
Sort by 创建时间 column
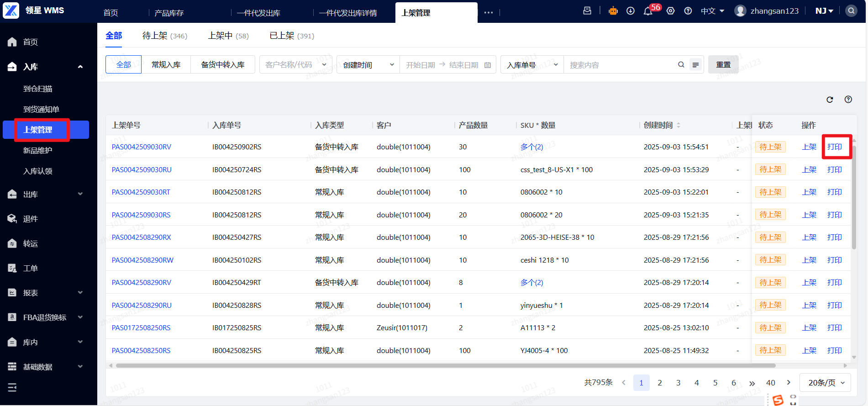679,125
